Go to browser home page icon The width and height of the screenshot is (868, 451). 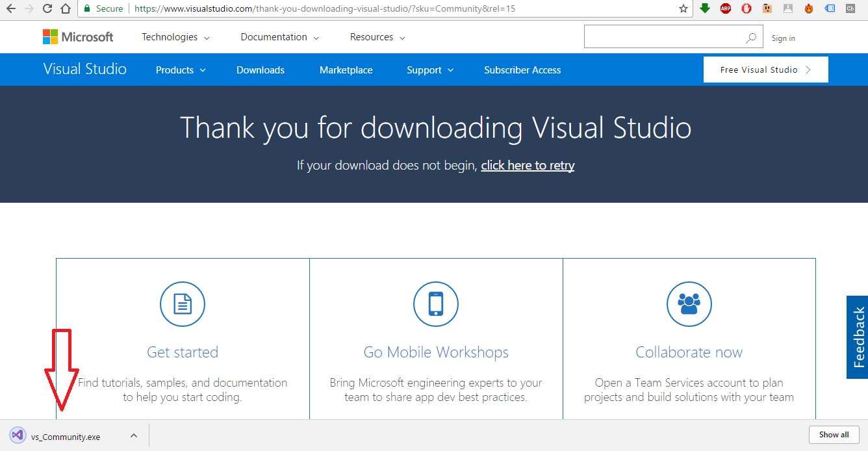[66, 8]
